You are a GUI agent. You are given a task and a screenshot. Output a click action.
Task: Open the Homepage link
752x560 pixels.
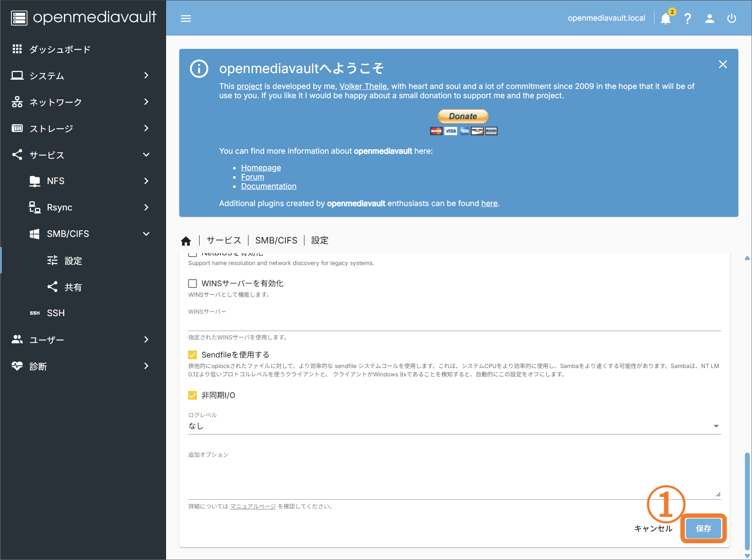pos(261,168)
